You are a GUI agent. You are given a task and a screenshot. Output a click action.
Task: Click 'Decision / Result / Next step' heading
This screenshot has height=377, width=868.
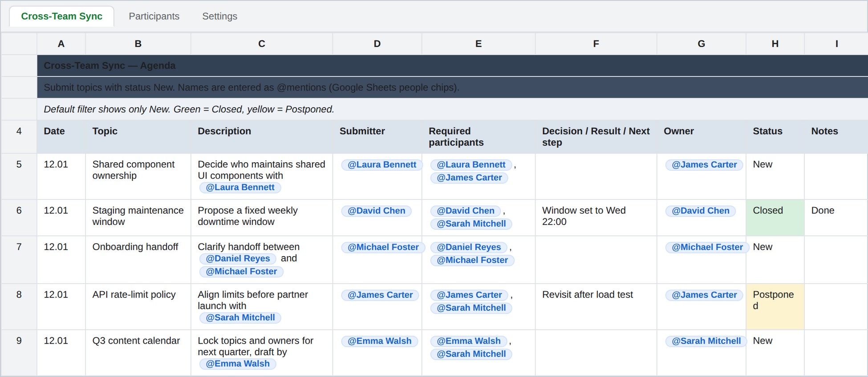tap(596, 137)
